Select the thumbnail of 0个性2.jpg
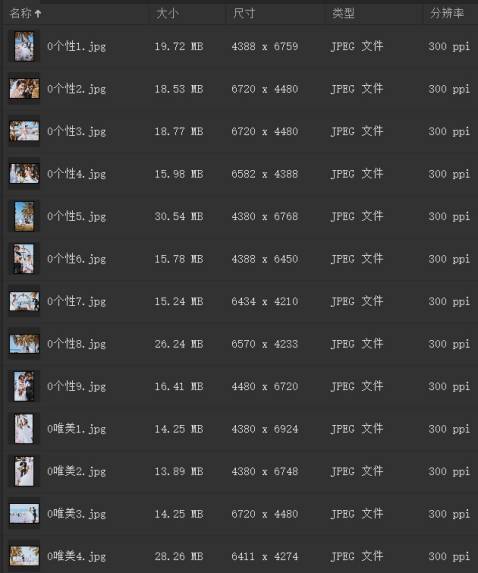 (24, 89)
